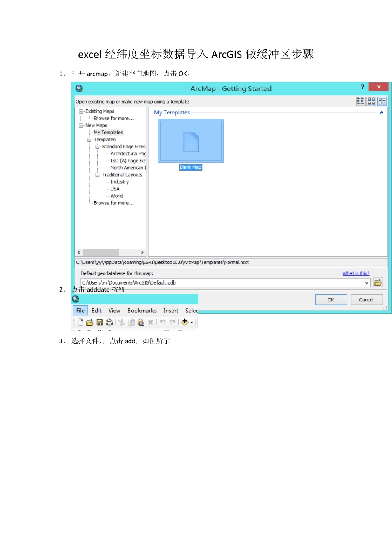Click the Cut scissors icon
Image resolution: width=392 pixels, height=555 pixels.
[x=121, y=322]
